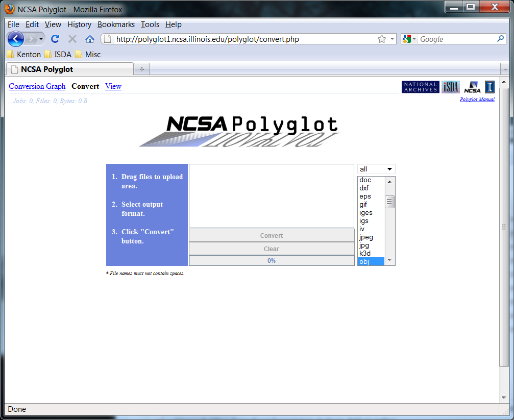Viewport: 514px width, 420px height.
Task: Click the Firefox icon in the title bar
Action: click(x=10, y=9)
